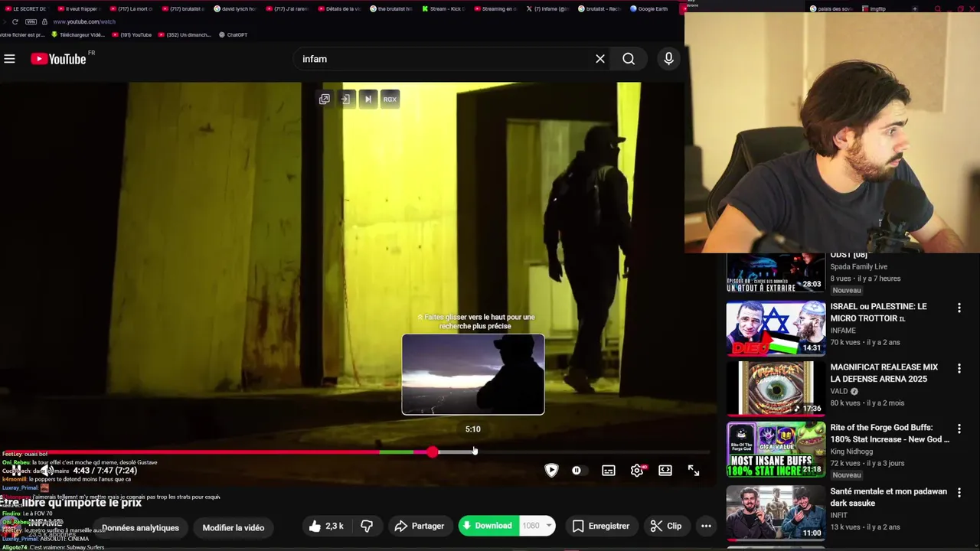
Task: Switch to 'Streaming en d' browser tab
Action: click(x=495, y=9)
